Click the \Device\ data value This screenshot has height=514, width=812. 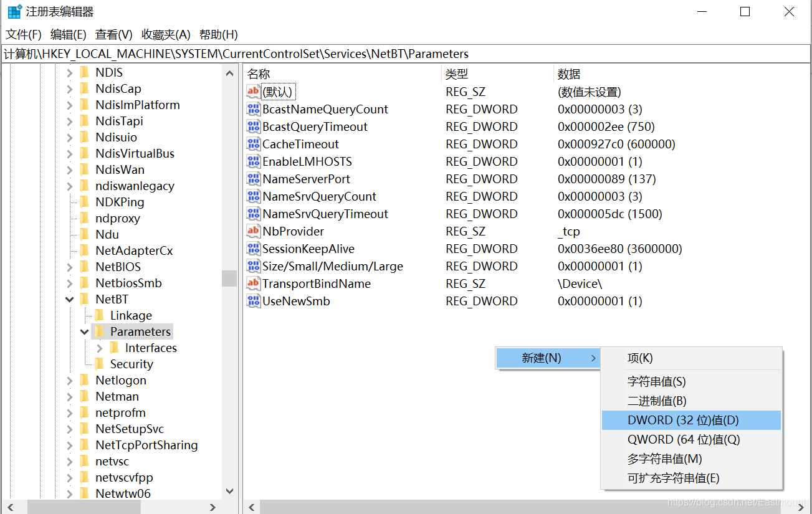[580, 284]
